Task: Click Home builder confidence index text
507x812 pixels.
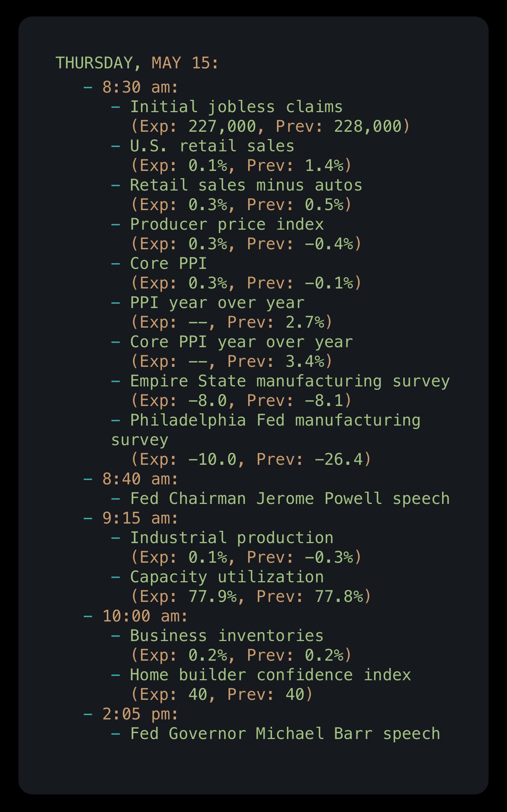Action: point(270,675)
